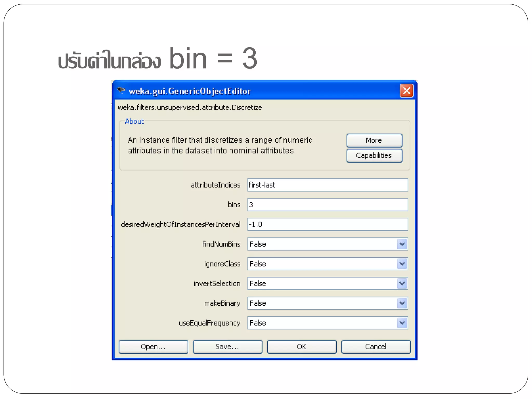The height and width of the screenshot is (399, 532).
Task: Click the Save... button
Action: pos(228,347)
